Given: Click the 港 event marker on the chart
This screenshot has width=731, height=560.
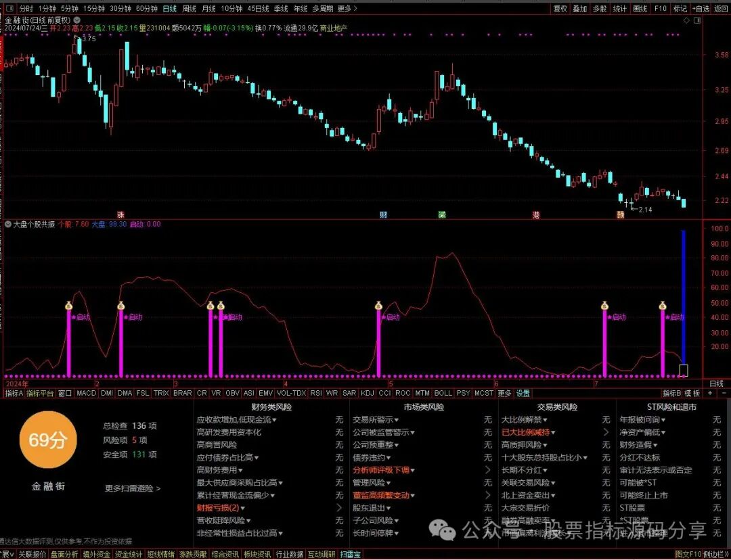Looking at the screenshot, I should pyautogui.click(x=537, y=215).
